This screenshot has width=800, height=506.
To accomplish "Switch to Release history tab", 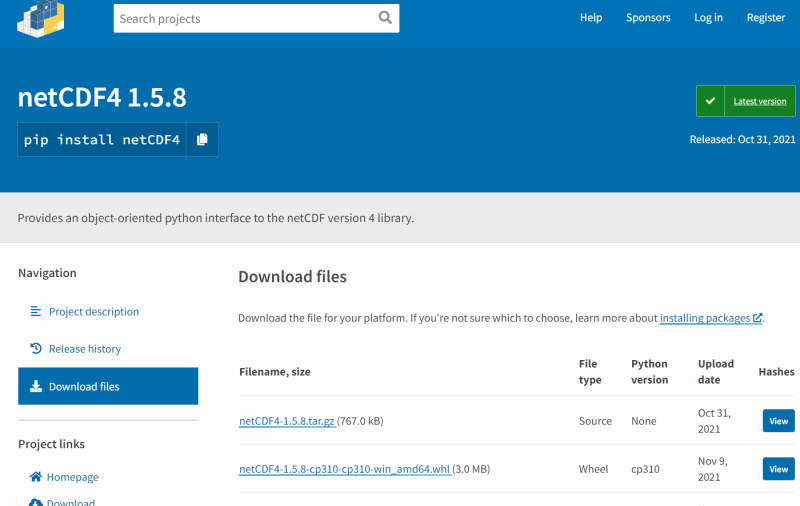I will [84, 349].
